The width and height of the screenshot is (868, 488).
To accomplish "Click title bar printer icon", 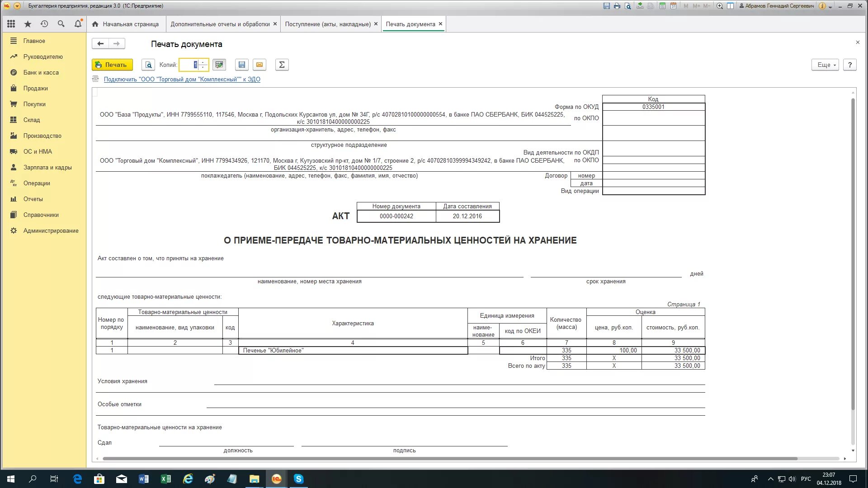I will (617, 6).
